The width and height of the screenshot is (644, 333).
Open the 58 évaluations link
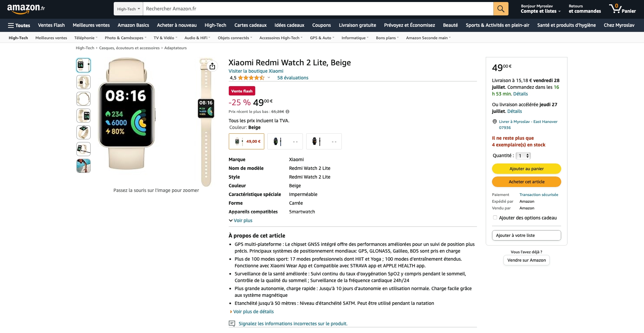click(293, 78)
